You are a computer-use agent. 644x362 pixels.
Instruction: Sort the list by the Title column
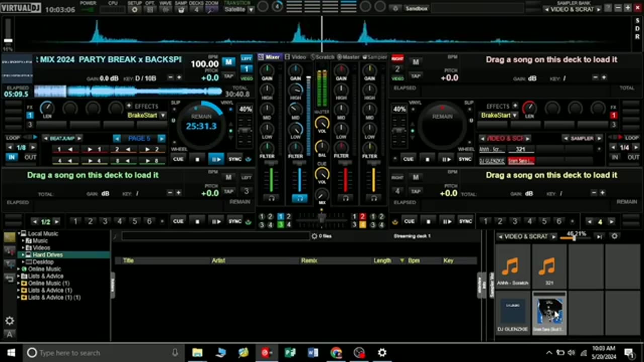pyautogui.click(x=128, y=260)
